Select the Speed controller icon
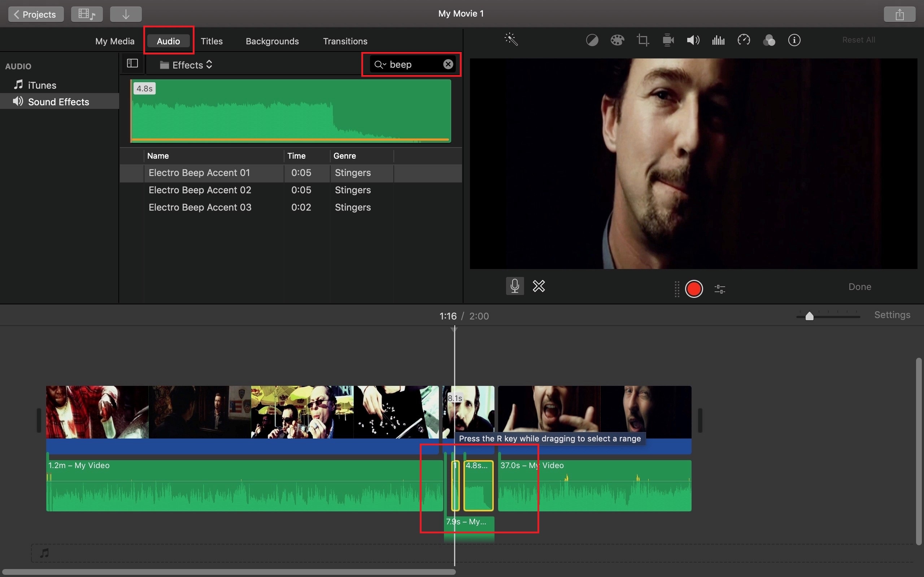 pos(743,40)
